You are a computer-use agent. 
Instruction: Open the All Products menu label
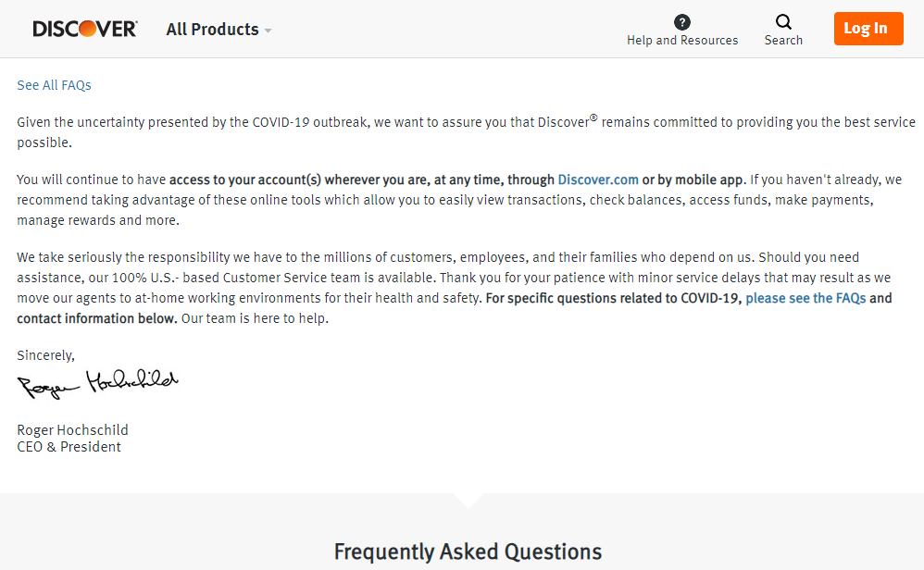pyautogui.click(x=212, y=30)
